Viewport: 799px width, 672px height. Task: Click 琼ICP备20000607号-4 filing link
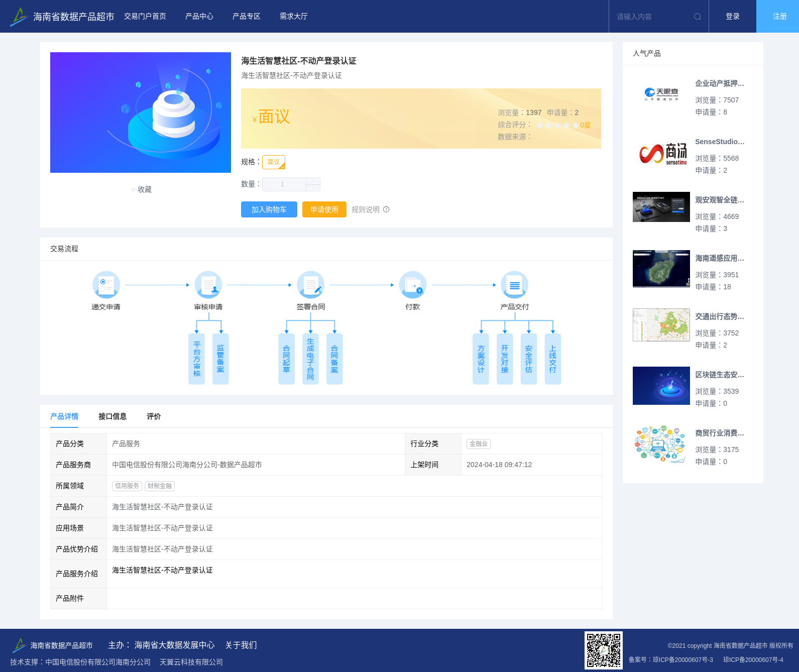tap(753, 660)
